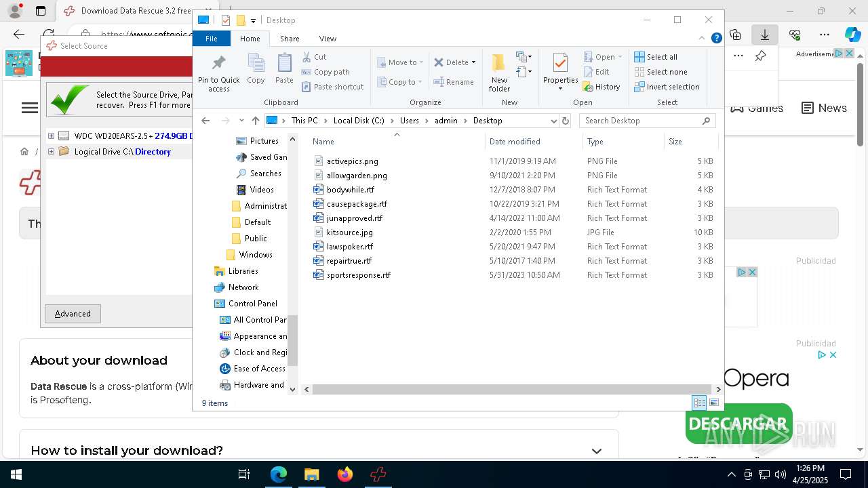Image resolution: width=868 pixels, height=488 pixels.
Task: Open the Delete dropdown arrow
Action: 473,62
